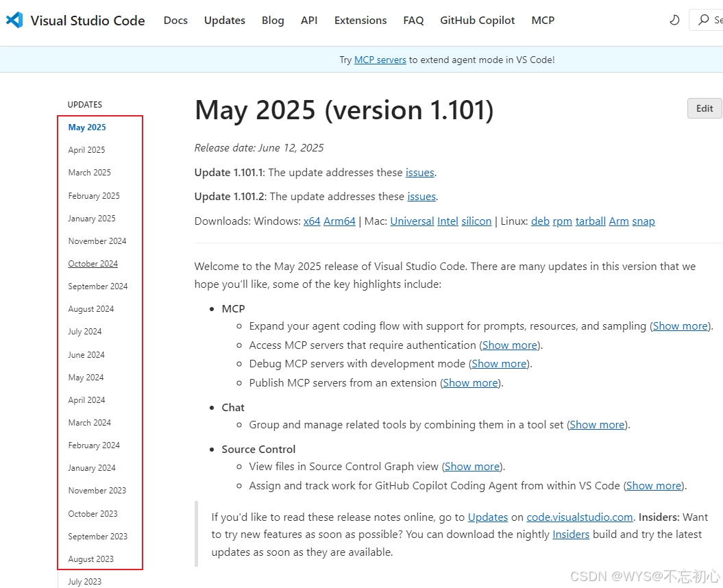Show more about prompts, resources, and sampling
Viewport: 723px width, 588px height.
pos(680,326)
